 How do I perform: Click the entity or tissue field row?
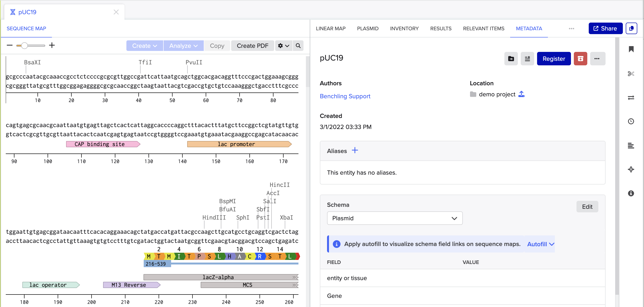point(462,278)
